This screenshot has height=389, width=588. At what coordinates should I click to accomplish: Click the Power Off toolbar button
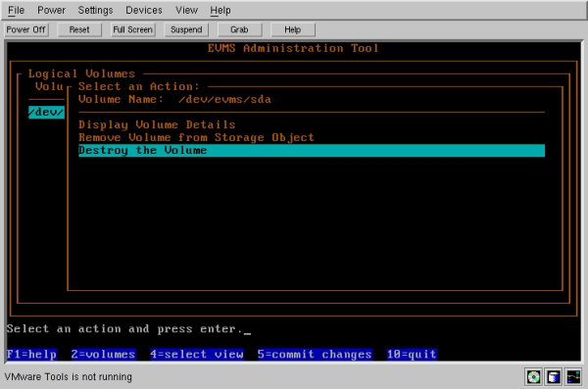(x=25, y=29)
